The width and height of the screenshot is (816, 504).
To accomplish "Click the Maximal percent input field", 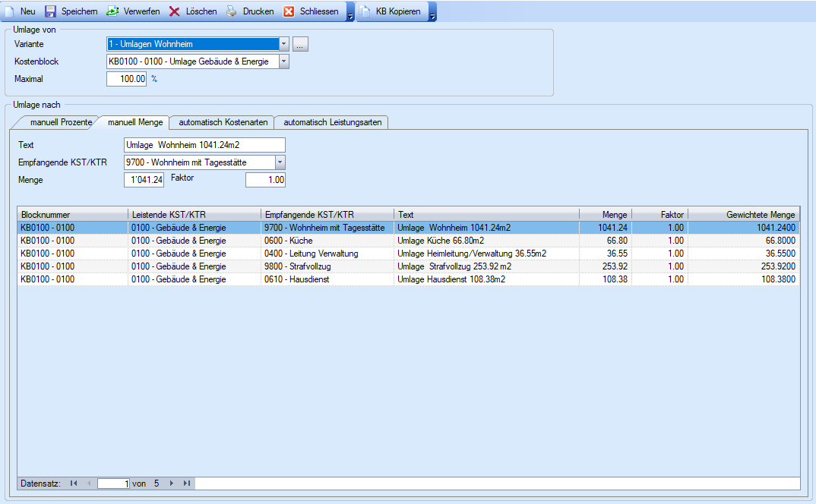I will (x=126, y=79).
